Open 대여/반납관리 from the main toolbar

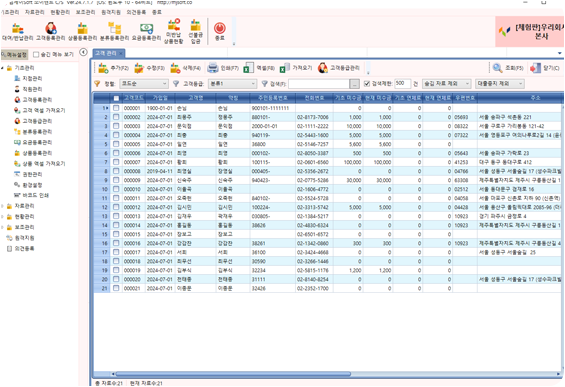[17, 32]
